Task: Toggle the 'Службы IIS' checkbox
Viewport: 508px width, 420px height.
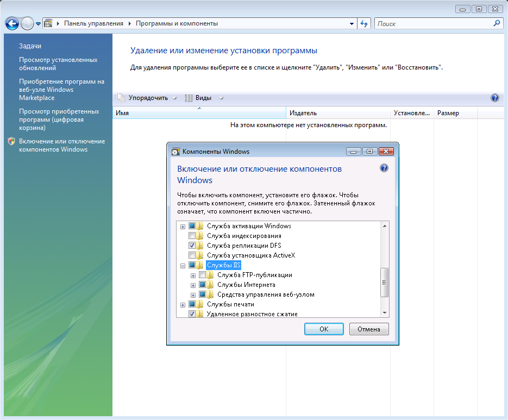Action: [192, 265]
